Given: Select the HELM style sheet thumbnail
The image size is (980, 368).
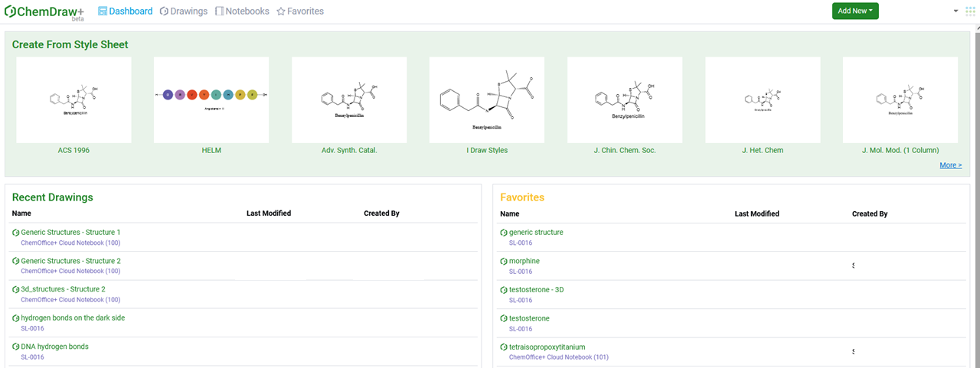Looking at the screenshot, I should pyautogui.click(x=211, y=100).
